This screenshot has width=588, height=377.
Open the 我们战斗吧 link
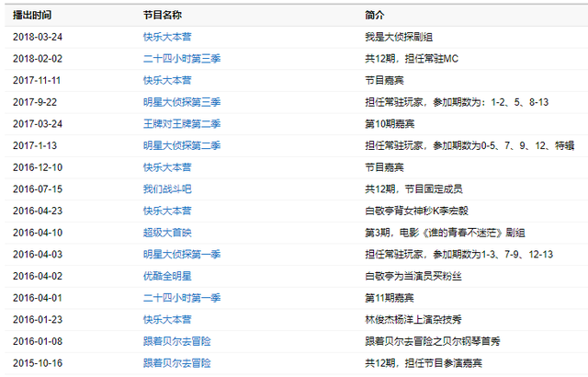tap(167, 189)
